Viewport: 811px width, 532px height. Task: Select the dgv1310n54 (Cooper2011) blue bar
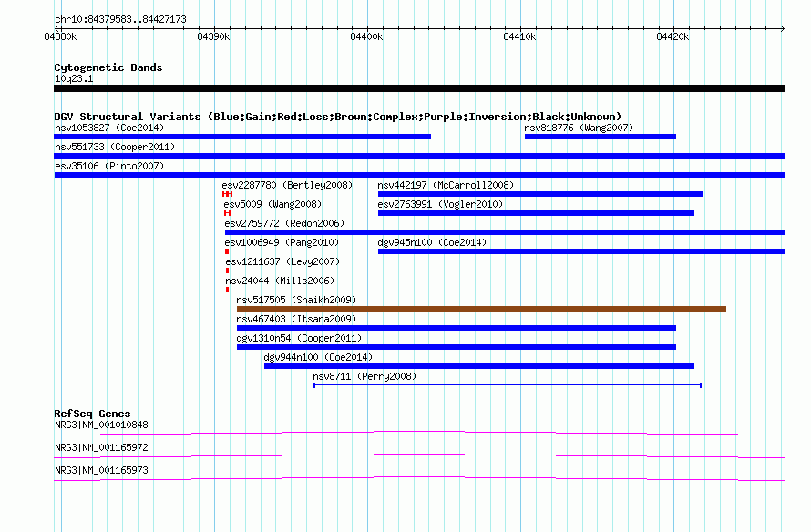click(x=457, y=347)
